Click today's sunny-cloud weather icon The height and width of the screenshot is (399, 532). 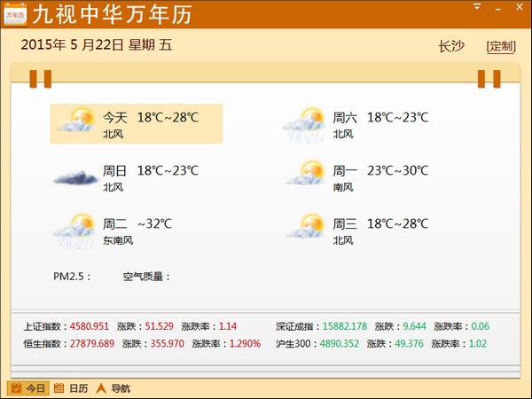(76, 120)
